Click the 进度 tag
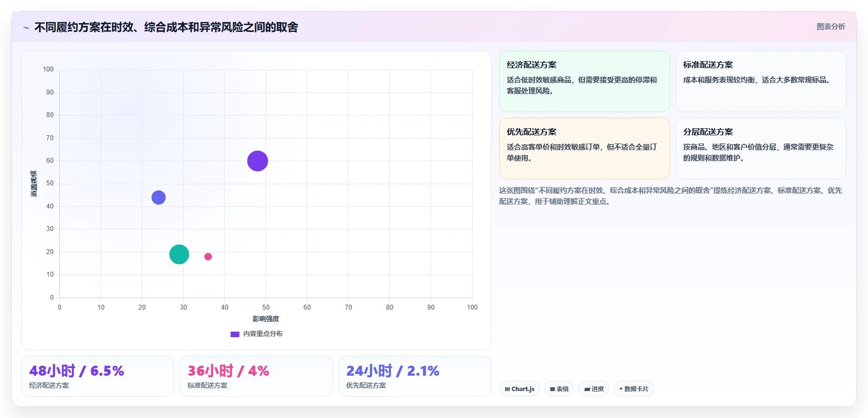 594,389
